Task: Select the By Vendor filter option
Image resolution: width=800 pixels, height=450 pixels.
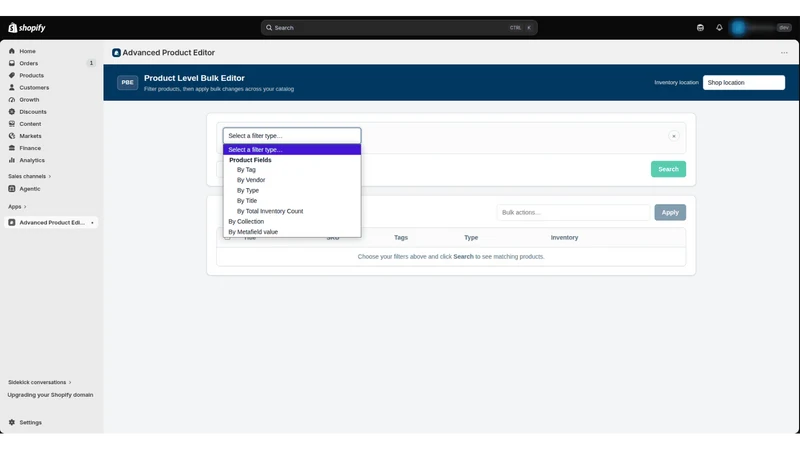Action: coord(251,180)
